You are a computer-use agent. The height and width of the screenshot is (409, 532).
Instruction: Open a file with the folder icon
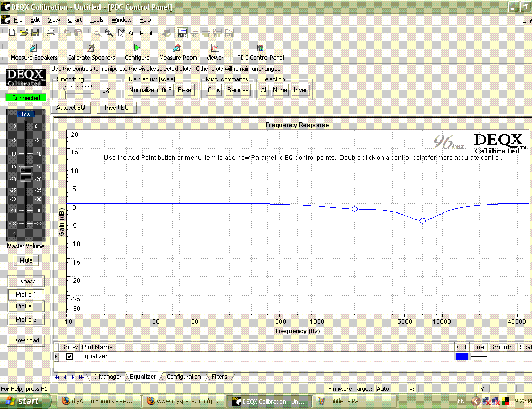tap(23, 32)
